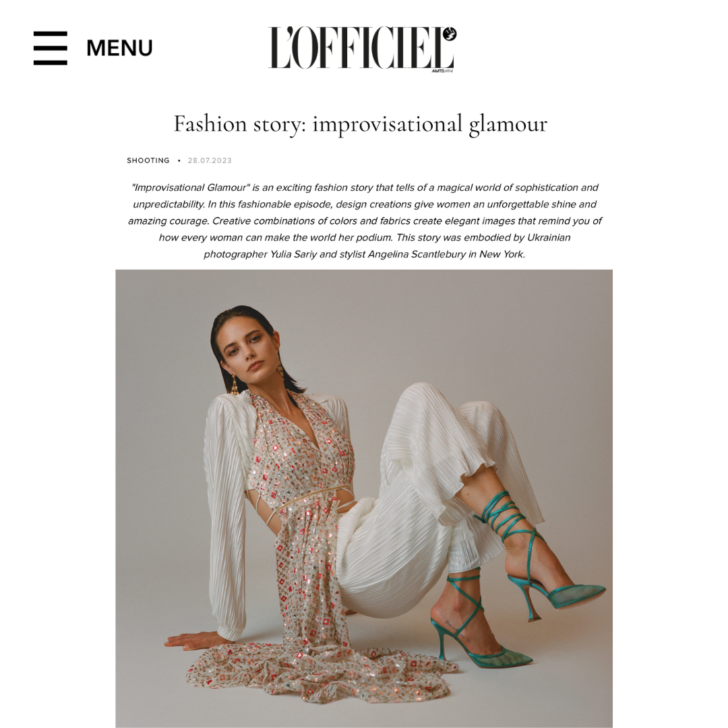Open the SHOOTING category link
This screenshot has height=728, width=728.
pos(148,160)
